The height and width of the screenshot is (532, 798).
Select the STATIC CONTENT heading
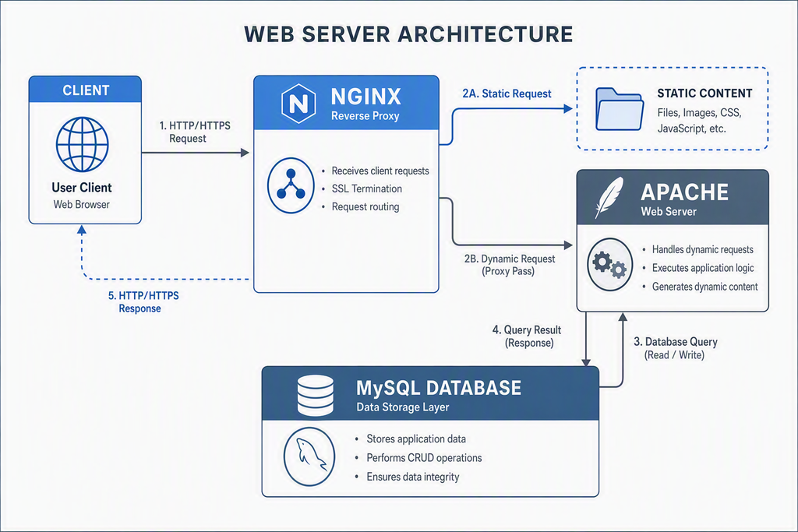[704, 93]
